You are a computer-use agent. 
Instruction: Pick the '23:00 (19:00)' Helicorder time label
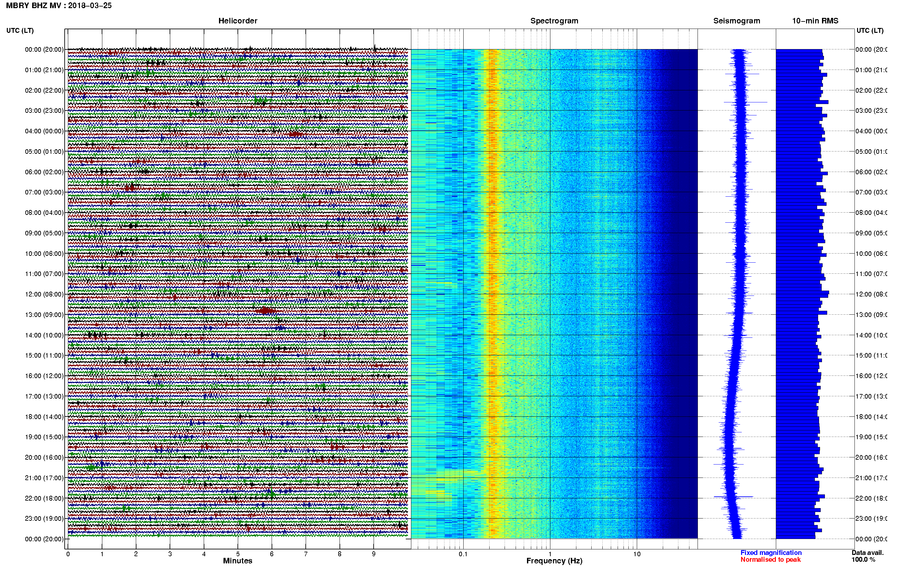click(x=44, y=519)
